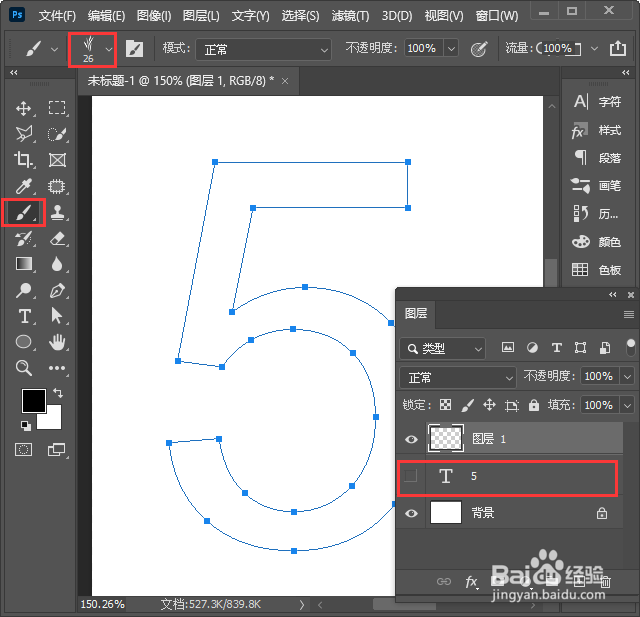640x617 pixels.
Task: Open the 文件(F) menu
Action: coord(57,16)
